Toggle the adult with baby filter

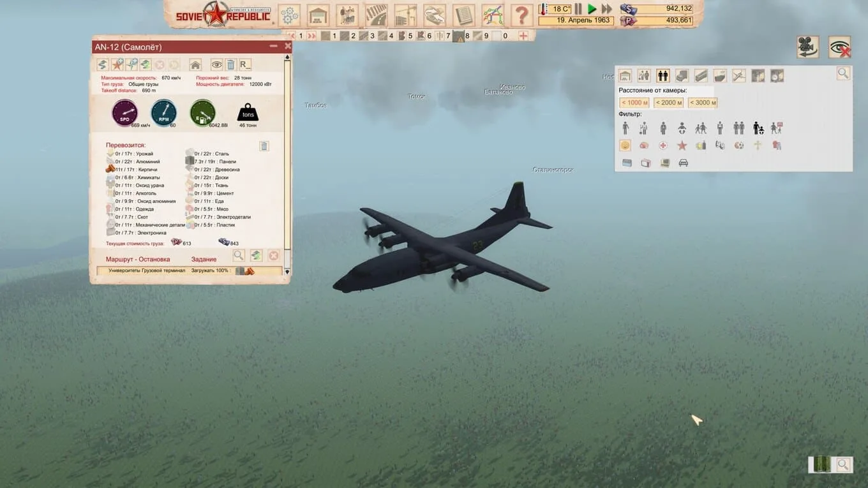(758, 128)
